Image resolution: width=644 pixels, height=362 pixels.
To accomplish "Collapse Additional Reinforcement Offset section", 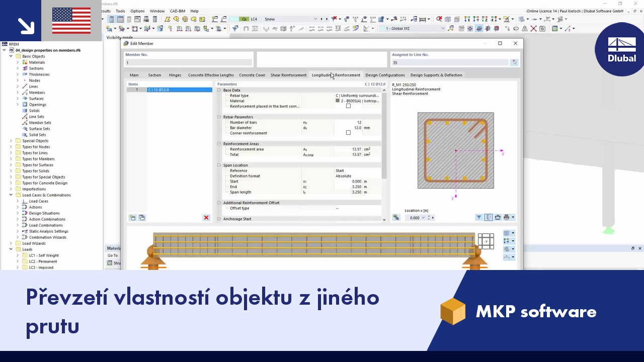I will point(219,203).
